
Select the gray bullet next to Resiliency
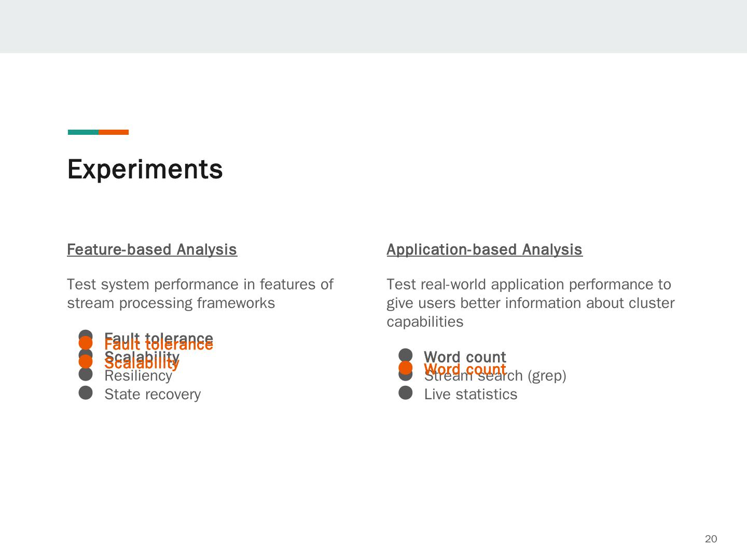point(86,375)
